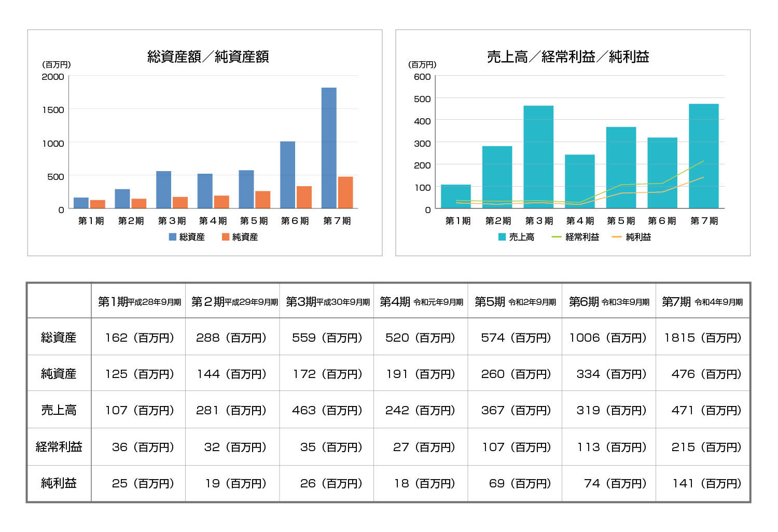
Task: Click the cell 172（百万円）
Action: 328,374
